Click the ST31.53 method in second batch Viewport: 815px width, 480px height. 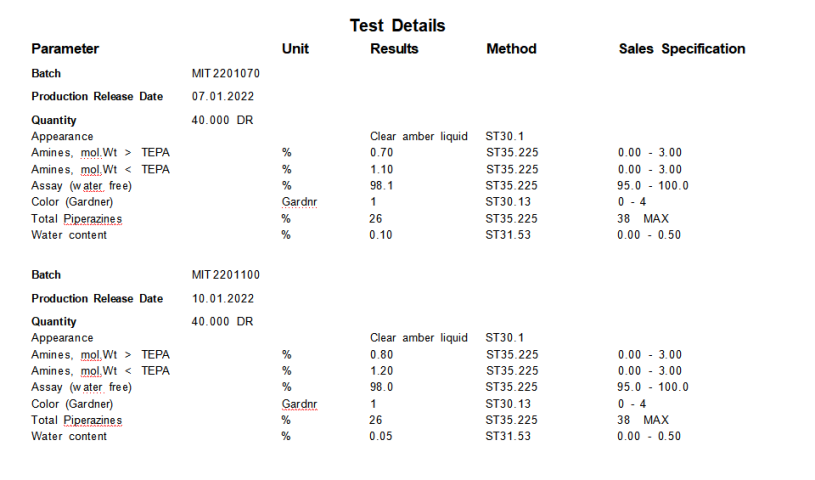tap(507, 437)
